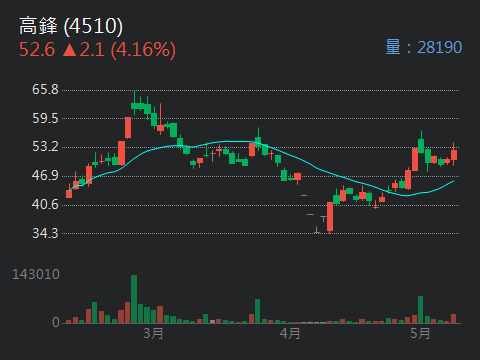
Task: Click the 40.6 price axis label
Action: click(x=45, y=204)
